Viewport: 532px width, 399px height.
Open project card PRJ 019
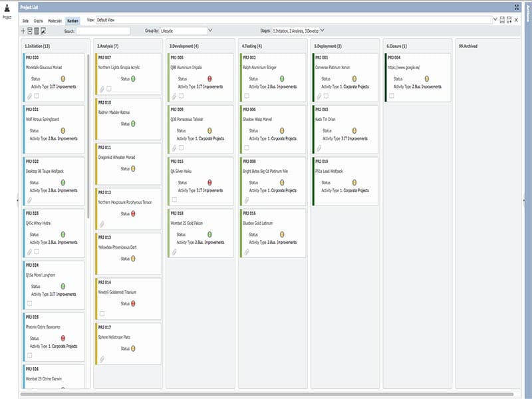pos(345,182)
